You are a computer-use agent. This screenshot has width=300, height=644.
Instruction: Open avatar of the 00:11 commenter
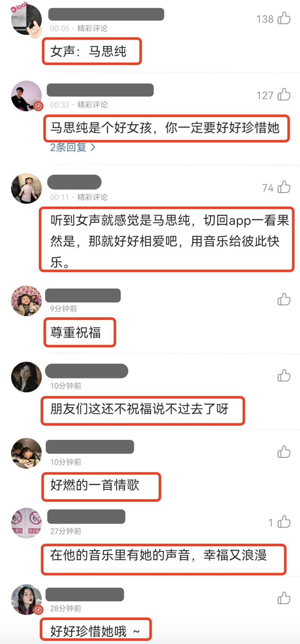pos(26,188)
